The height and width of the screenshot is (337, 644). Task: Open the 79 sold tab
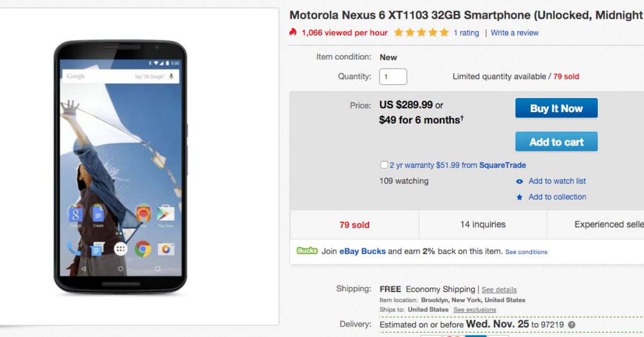pos(354,225)
